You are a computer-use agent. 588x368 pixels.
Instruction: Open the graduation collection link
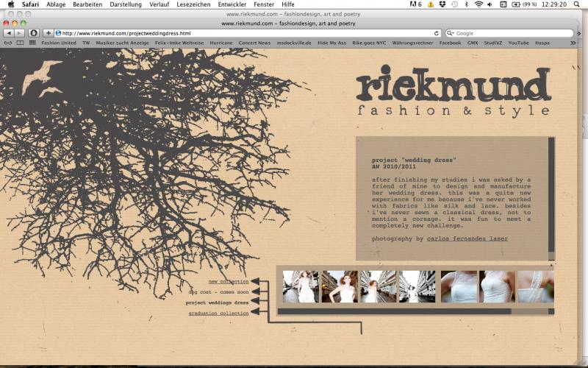tap(218, 313)
